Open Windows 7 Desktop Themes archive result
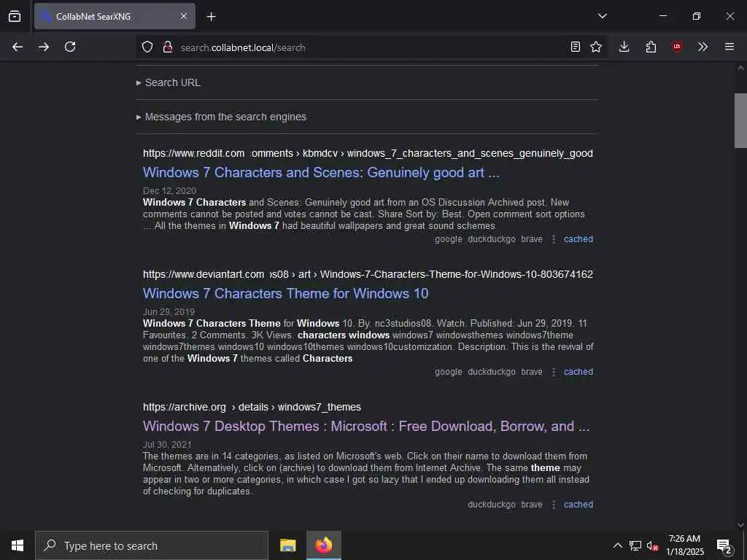Viewport: 747px width, 560px height. [366, 426]
